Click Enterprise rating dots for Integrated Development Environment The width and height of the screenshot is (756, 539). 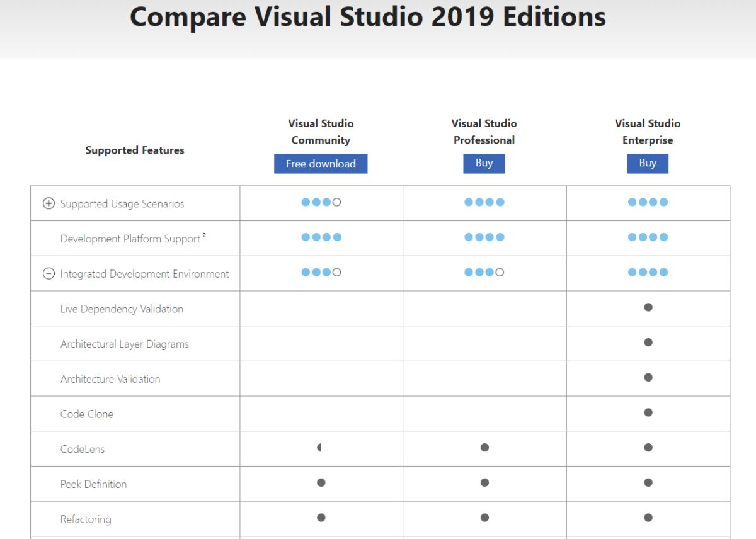[648, 273]
